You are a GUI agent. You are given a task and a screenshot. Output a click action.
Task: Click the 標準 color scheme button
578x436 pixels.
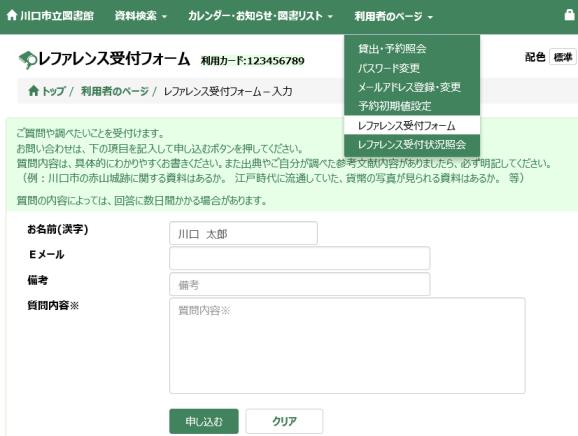coord(563,57)
